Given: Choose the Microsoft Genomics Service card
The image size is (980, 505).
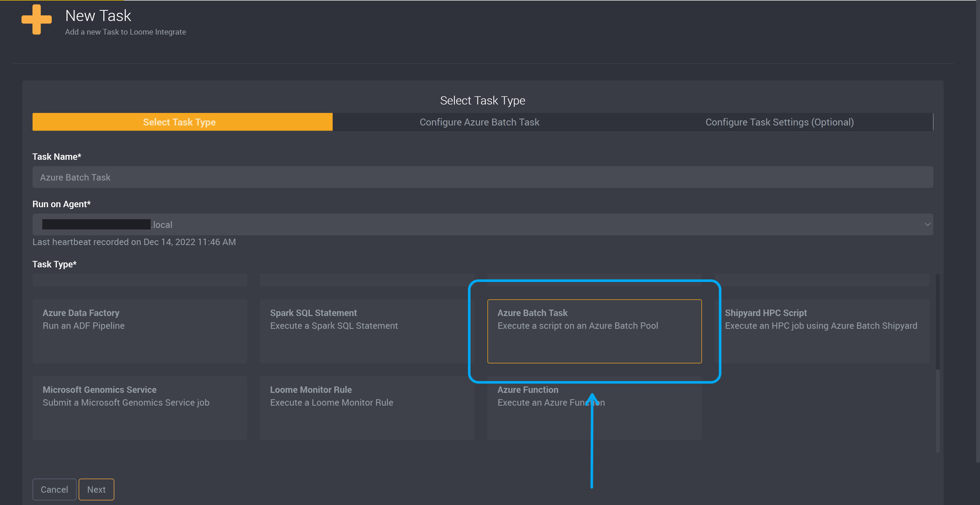Looking at the screenshot, I should coord(140,408).
